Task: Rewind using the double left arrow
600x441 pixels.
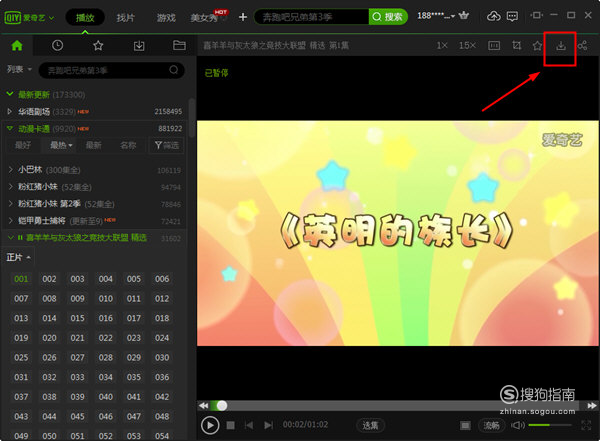Action: 204,405
